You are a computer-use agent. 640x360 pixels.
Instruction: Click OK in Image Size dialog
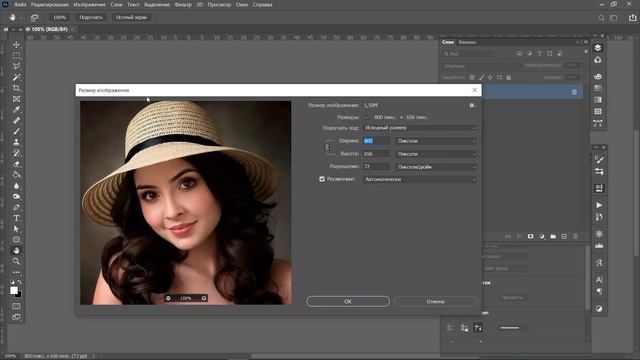point(348,301)
